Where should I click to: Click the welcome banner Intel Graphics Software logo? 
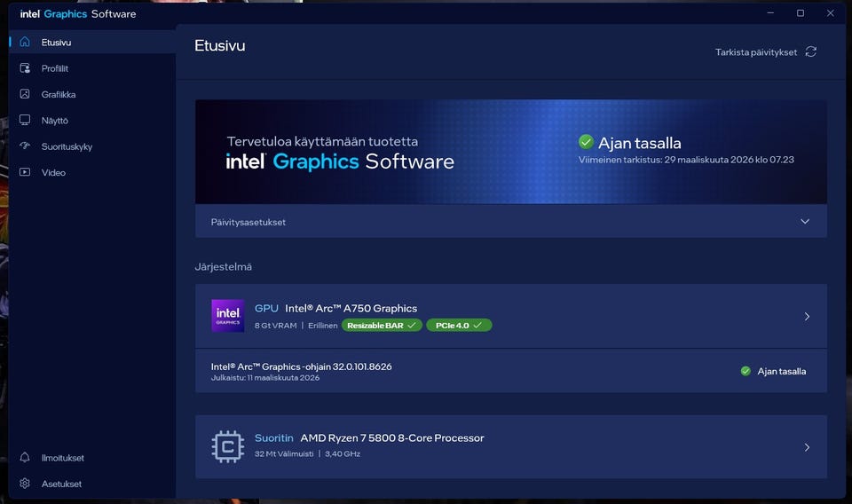pyautogui.click(x=340, y=161)
